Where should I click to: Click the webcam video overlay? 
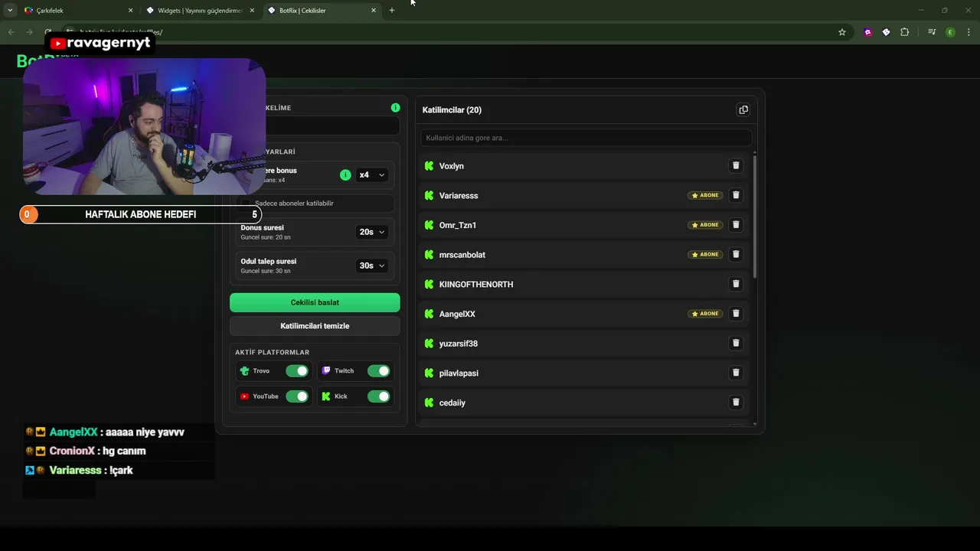pos(144,126)
